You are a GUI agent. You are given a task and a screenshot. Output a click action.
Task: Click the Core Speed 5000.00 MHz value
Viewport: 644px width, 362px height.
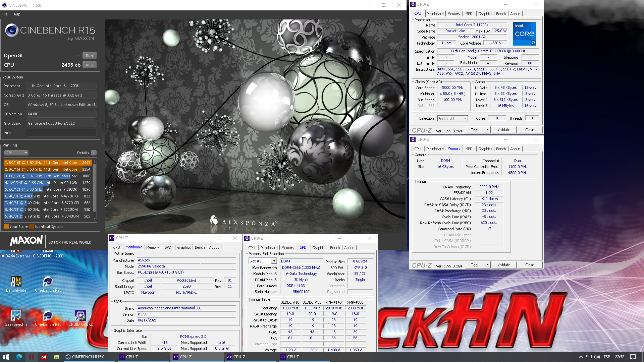click(453, 88)
